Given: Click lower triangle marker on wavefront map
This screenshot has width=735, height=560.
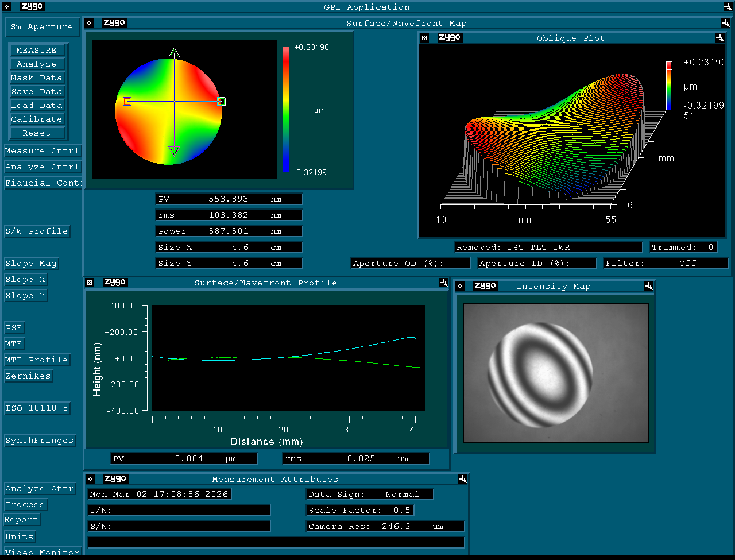Looking at the screenshot, I should 173,151.
